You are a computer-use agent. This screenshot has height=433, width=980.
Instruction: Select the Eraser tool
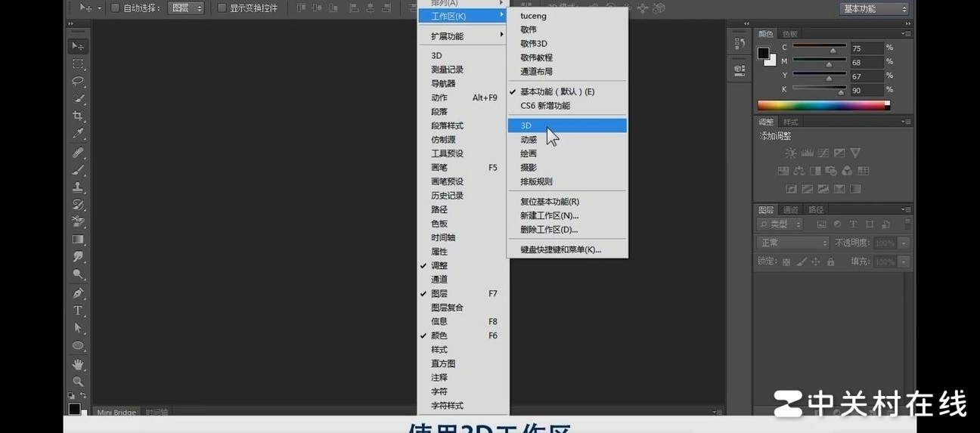pos(78,222)
